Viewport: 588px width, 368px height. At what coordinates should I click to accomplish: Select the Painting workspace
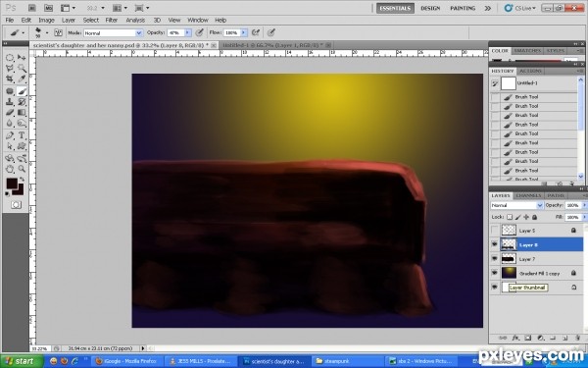coord(463,8)
